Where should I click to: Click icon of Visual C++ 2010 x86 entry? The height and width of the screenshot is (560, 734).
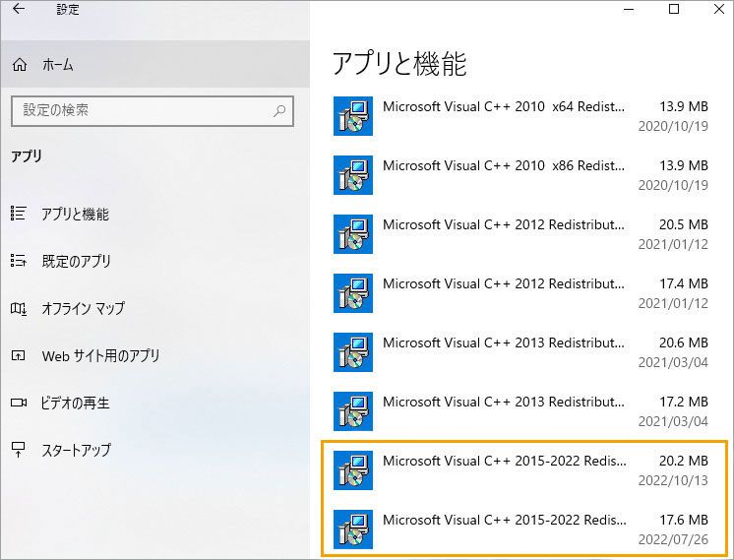[353, 175]
